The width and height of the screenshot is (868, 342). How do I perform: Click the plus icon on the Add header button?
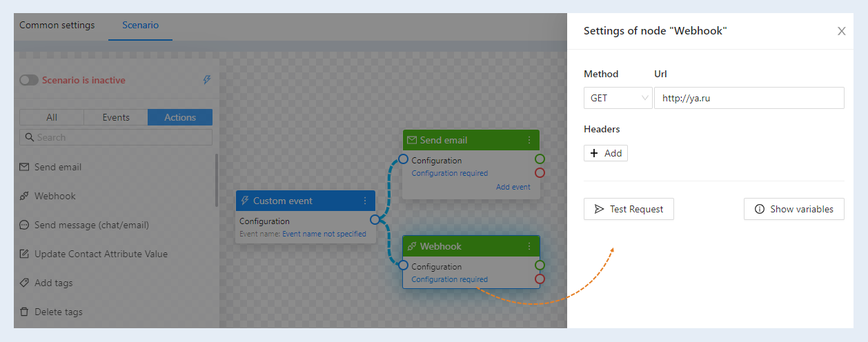point(594,153)
